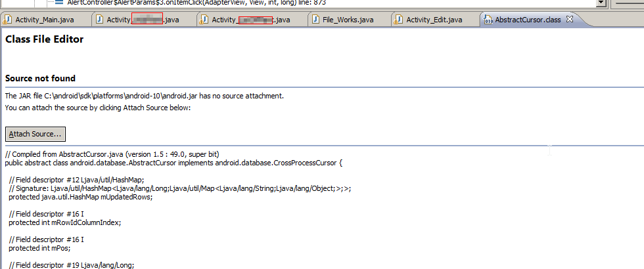Click 'protected java.util.HashMap mUpdatedRows;' line
Image resolution: width=644 pixels, height=269 pixels.
80,197
